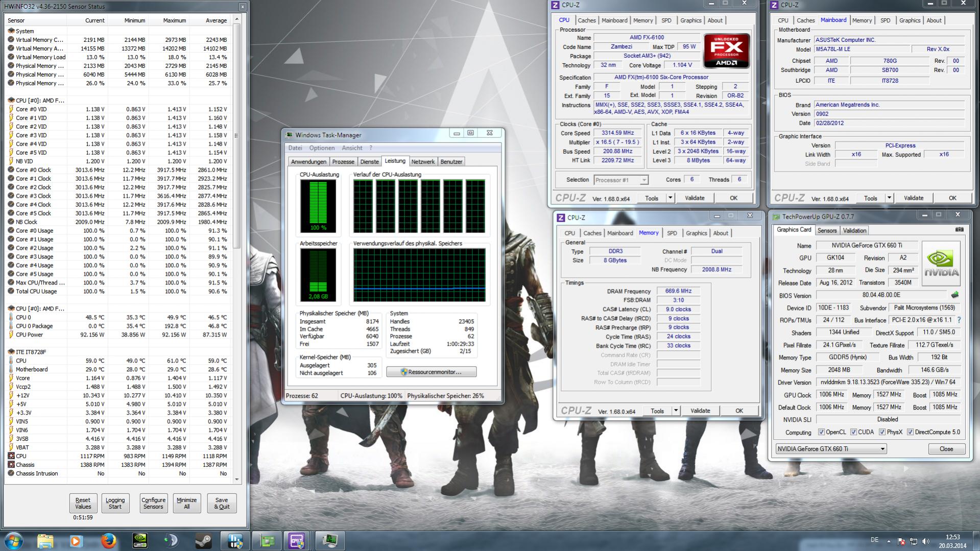Open Firefox from the taskbar
980x551 pixels.
108,541
